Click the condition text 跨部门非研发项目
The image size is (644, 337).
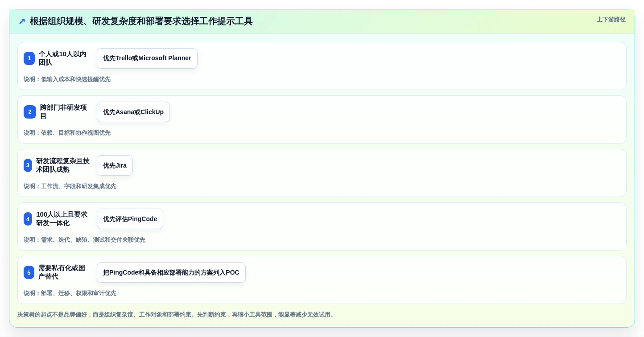click(x=64, y=112)
